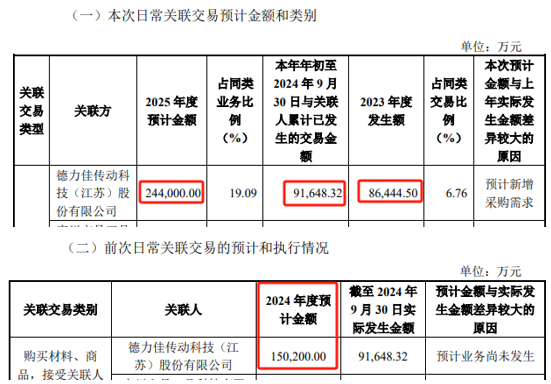Viewport: 551px width, 384px height.
Task: Click the boxed 86,444.50 figure
Action: pos(393,193)
